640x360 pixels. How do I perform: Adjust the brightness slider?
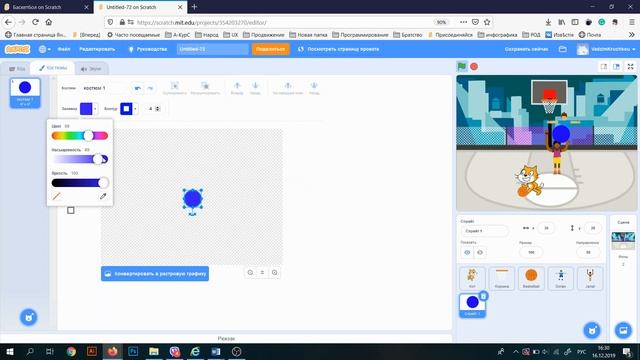coord(80,182)
